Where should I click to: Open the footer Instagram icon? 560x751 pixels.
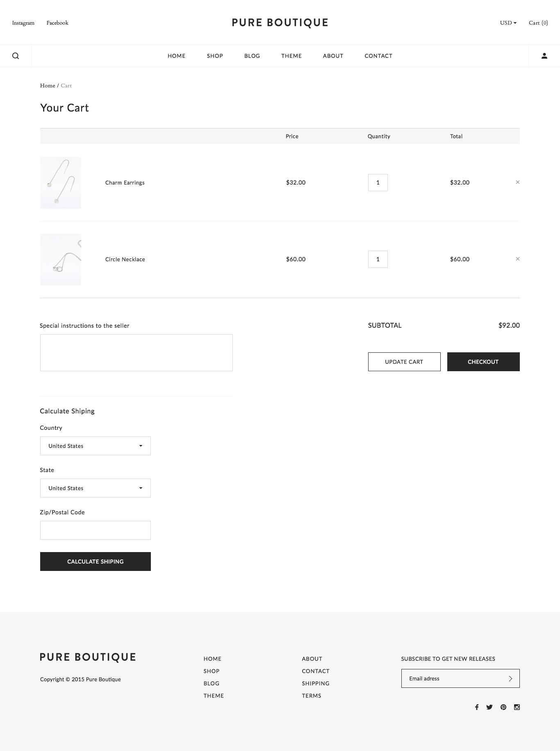click(517, 707)
